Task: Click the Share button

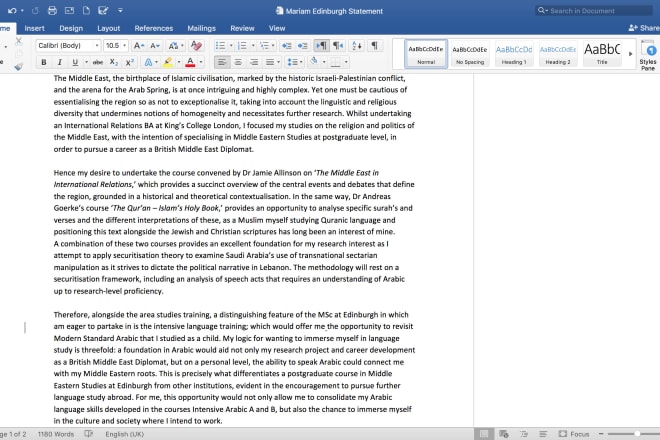Action: (x=644, y=28)
